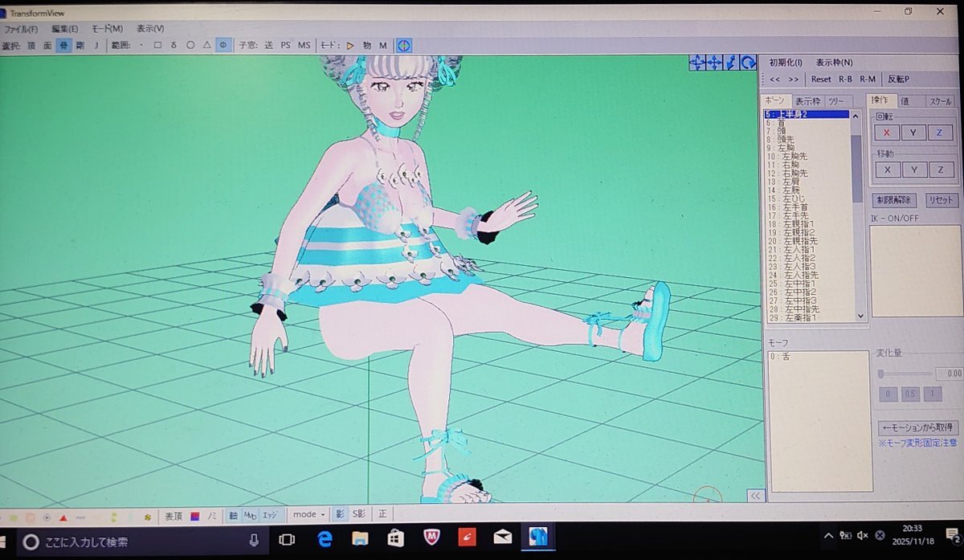Toggle the M mode button
The width and height of the screenshot is (964, 560).
(x=383, y=45)
